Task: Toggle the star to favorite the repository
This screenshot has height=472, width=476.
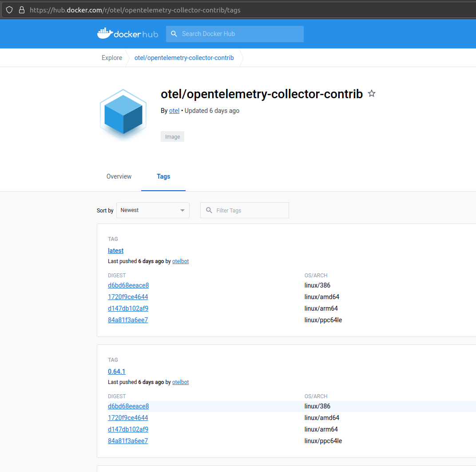Action: coord(371,93)
